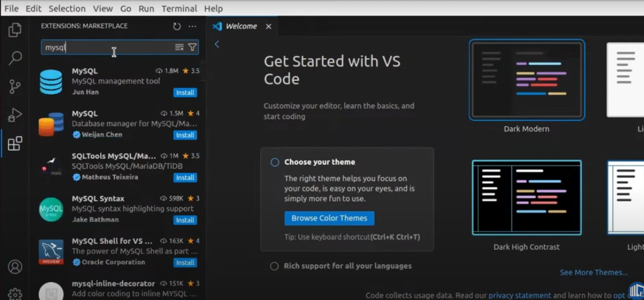Click the 'Jake Bathman' publisher name
644x300 pixels.
[95, 220]
